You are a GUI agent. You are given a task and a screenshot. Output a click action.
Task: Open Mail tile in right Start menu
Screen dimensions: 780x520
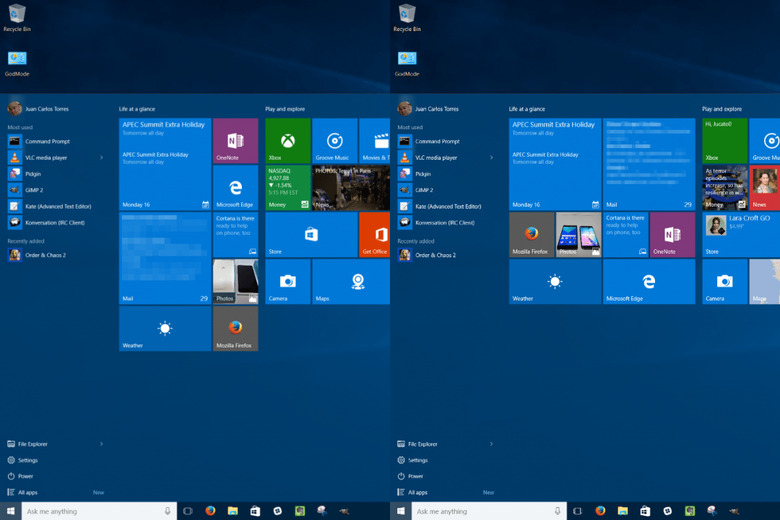649,164
